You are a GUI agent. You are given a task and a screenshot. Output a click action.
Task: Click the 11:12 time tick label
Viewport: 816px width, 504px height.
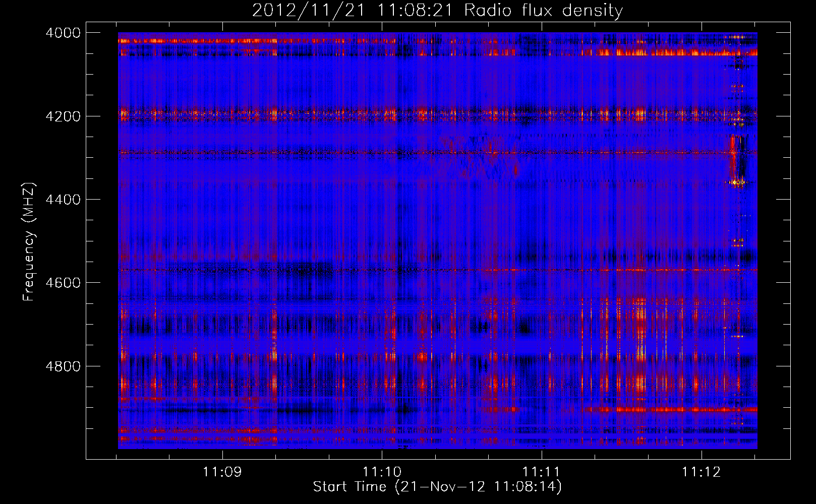[702, 472]
